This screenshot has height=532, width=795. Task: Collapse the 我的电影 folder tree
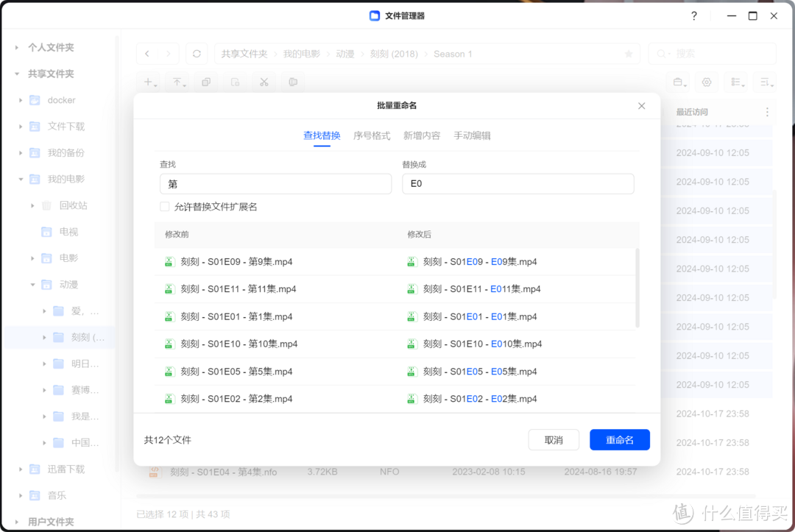pyautogui.click(x=21, y=179)
